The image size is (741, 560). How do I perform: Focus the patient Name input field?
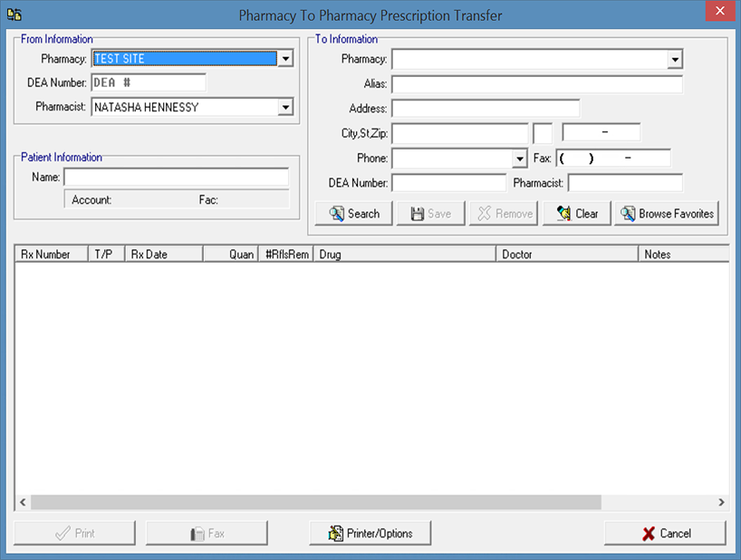[x=176, y=177]
